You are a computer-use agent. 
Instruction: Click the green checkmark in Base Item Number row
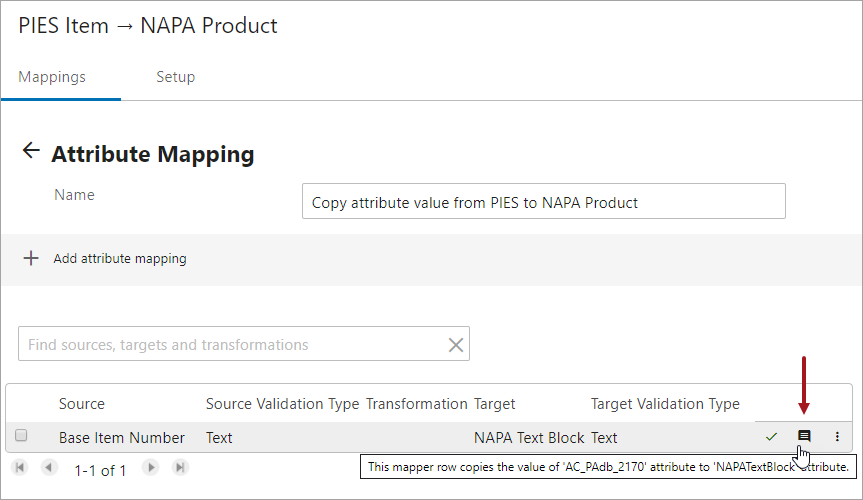[x=771, y=437]
